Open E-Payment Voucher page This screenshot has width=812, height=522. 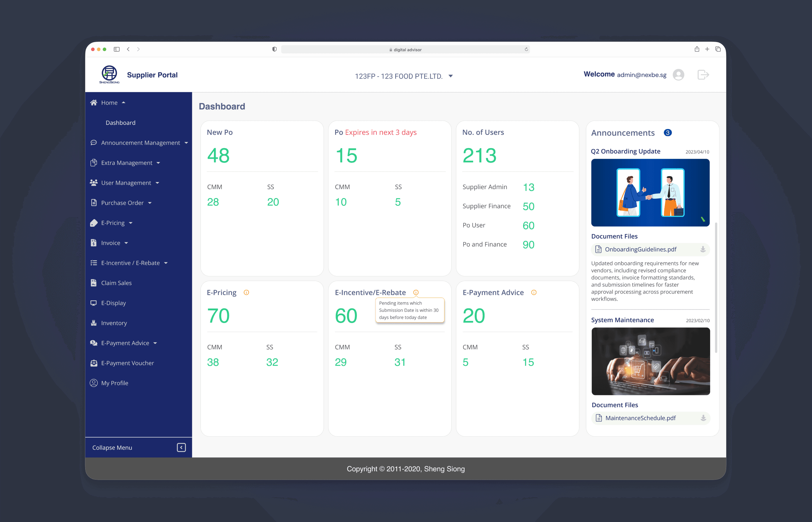(127, 363)
